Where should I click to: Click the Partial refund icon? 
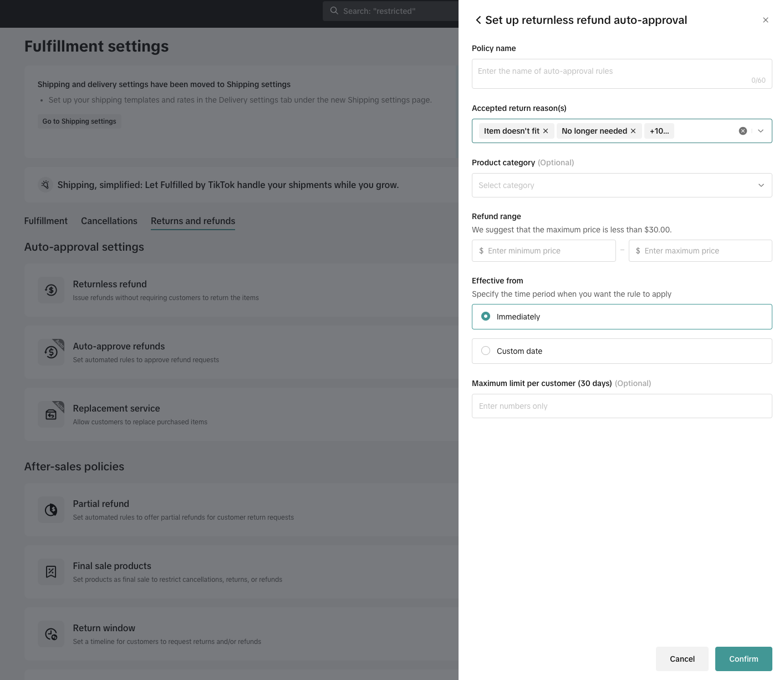tap(51, 509)
